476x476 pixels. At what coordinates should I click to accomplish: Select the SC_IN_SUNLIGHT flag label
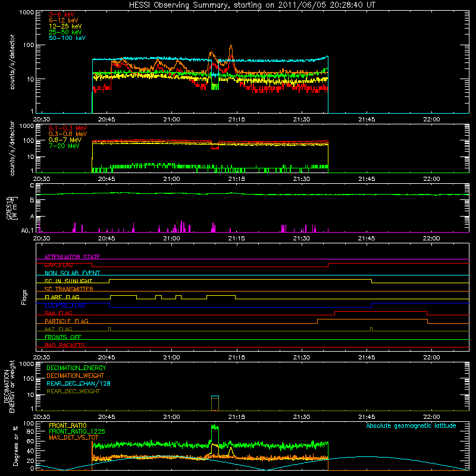pos(68,281)
